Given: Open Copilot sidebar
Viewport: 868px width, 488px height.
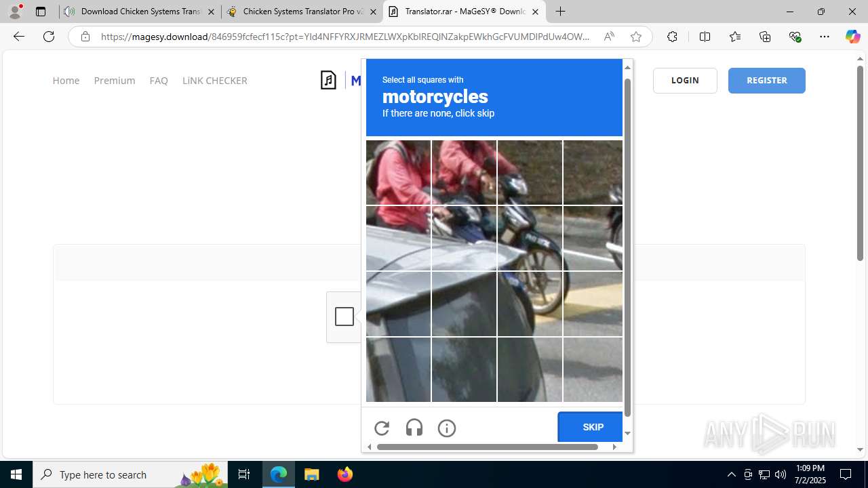Looking at the screenshot, I should 852,37.
